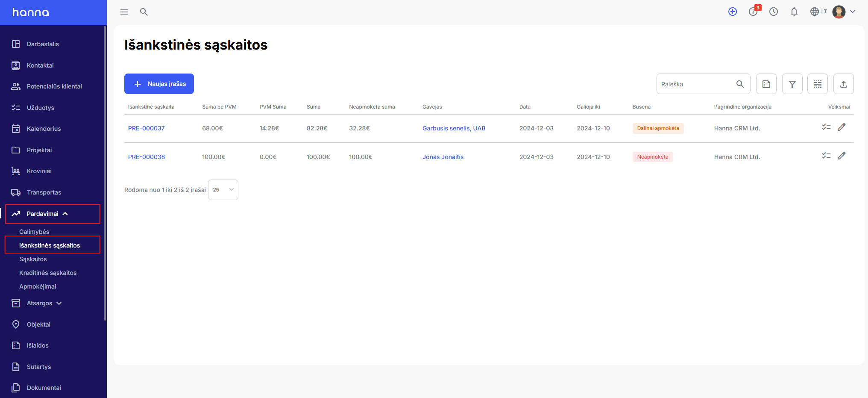Open Kalendorius in the sidebar
Viewport: 868px width, 398px height.
tap(44, 129)
